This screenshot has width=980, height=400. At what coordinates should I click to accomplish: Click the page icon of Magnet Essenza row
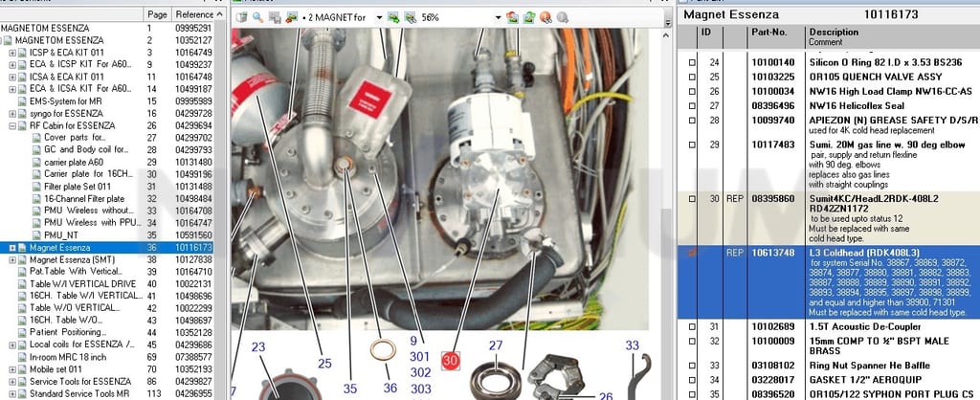(23, 248)
